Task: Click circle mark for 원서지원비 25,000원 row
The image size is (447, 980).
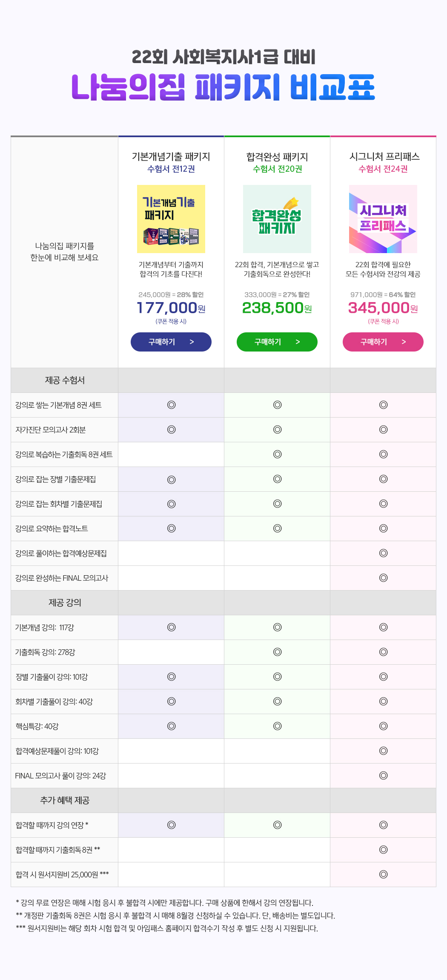Action: pos(383,874)
